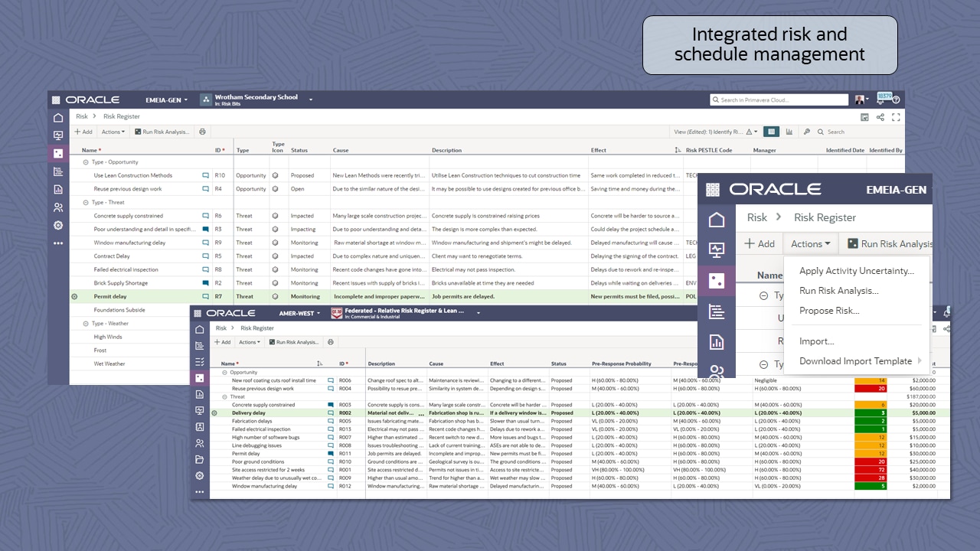
Task: Select Propose Risk from Actions menu
Action: click(829, 311)
